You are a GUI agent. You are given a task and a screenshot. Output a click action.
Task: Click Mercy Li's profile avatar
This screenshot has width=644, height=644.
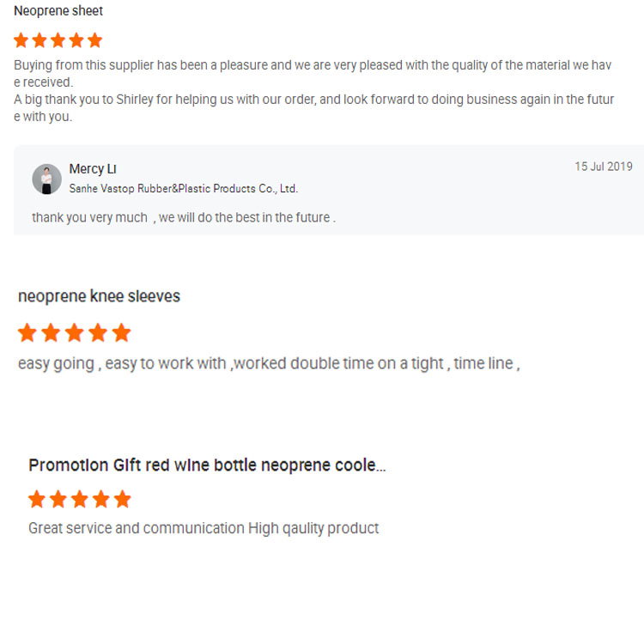click(x=47, y=179)
